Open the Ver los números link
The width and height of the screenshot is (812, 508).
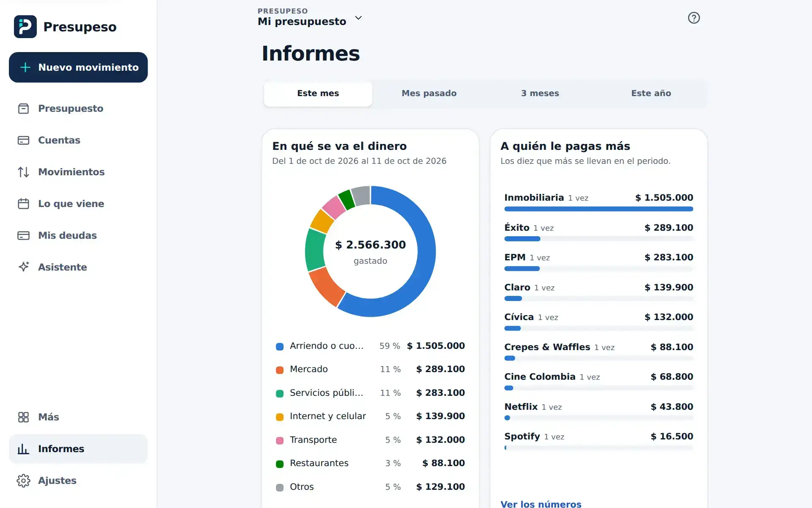pyautogui.click(x=541, y=504)
